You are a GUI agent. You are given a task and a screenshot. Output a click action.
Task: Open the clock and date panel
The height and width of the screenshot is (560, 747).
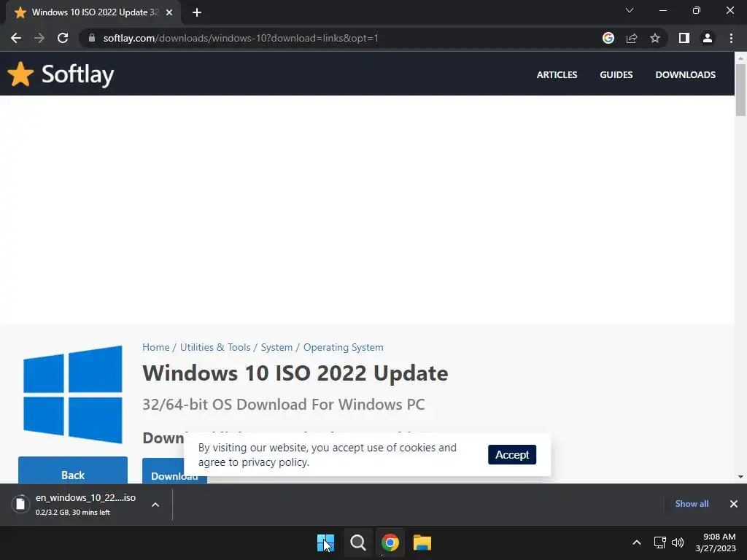point(716,542)
